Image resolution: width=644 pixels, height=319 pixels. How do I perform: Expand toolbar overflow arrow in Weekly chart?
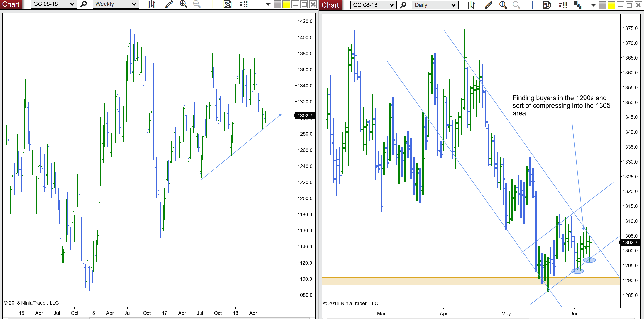pos(268,4)
